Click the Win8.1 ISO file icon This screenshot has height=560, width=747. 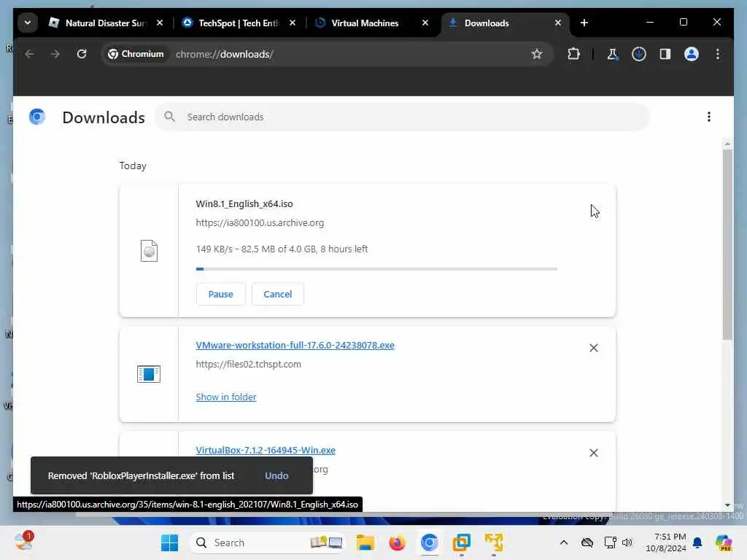pyautogui.click(x=149, y=251)
